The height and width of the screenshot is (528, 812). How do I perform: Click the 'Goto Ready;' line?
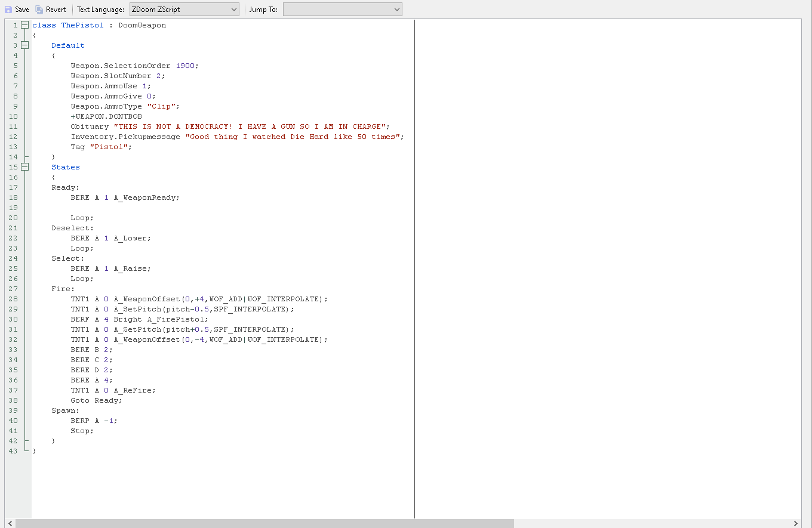pos(97,400)
